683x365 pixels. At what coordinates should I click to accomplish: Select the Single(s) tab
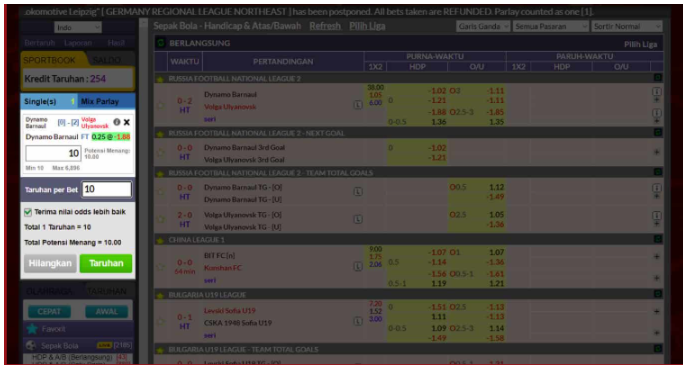tap(49, 101)
